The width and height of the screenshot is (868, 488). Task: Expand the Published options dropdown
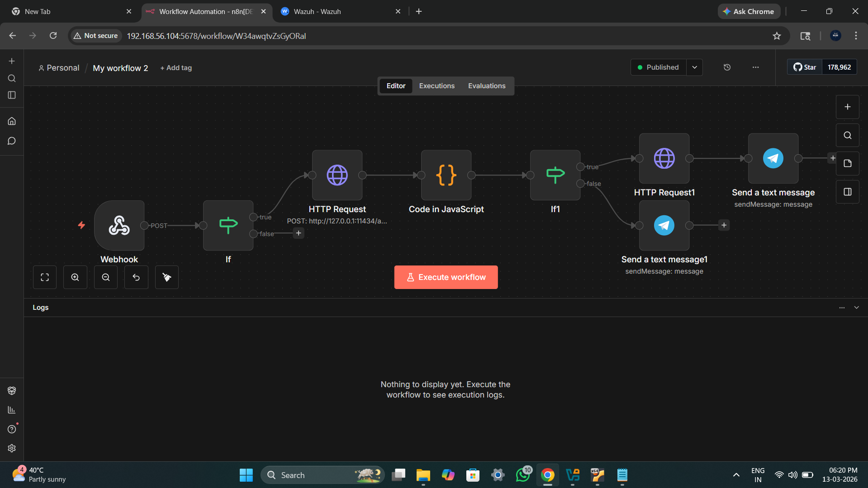[694, 67]
